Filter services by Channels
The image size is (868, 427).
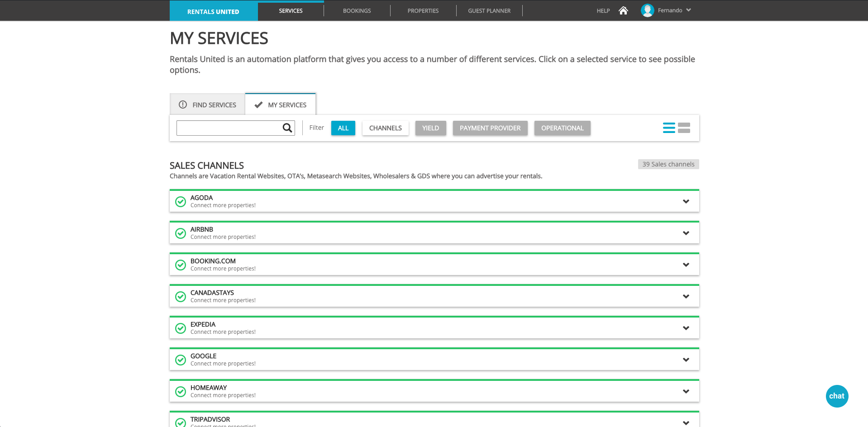(386, 128)
